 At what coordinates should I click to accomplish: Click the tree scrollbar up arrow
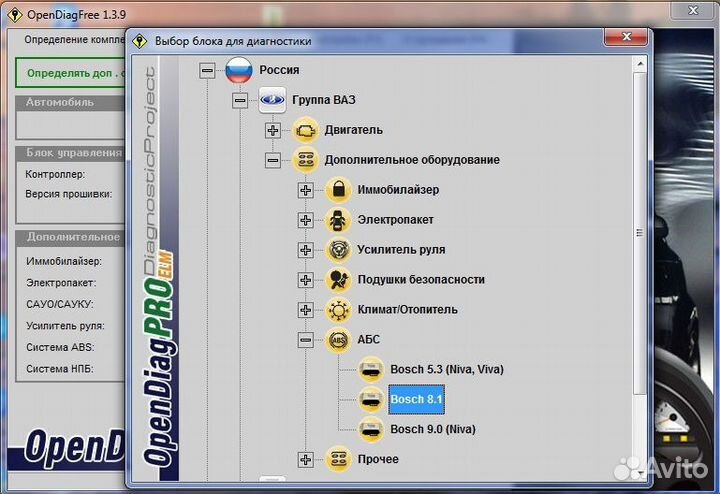[640, 64]
